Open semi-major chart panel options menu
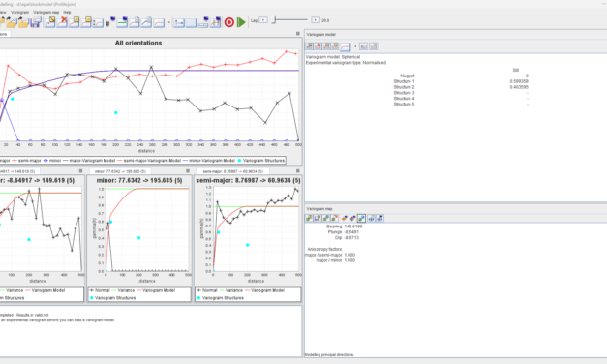The height and width of the screenshot is (364, 607). 298,170
